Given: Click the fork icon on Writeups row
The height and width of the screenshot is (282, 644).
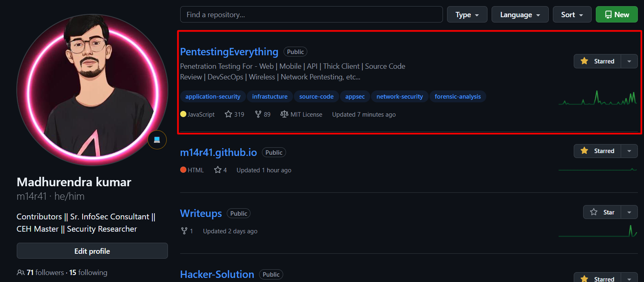Looking at the screenshot, I should click(184, 231).
